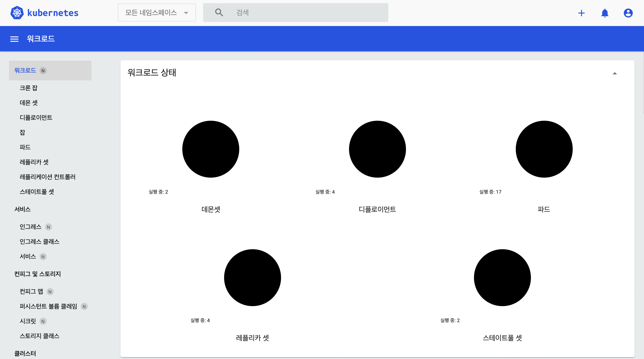Open 시크릿 in the sidebar
644x359 pixels.
pyautogui.click(x=28, y=321)
